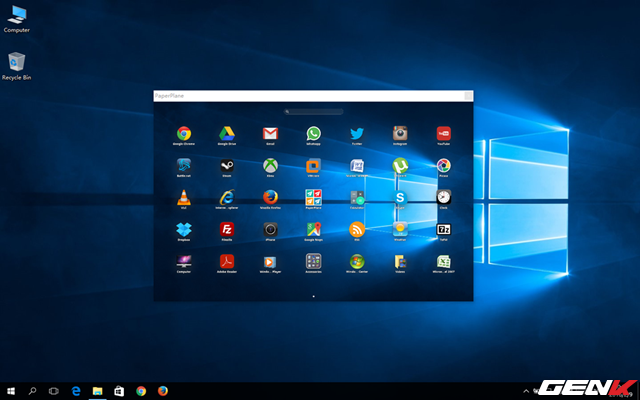640x400 pixels.
Task: Launch Google Drive from the app grid
Action: (x=226, y=134)
